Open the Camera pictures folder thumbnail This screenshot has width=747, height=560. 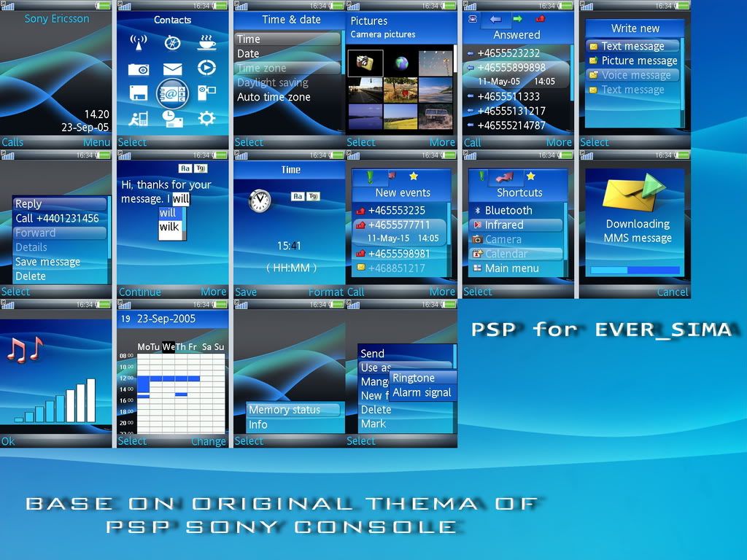pos(365,63)
